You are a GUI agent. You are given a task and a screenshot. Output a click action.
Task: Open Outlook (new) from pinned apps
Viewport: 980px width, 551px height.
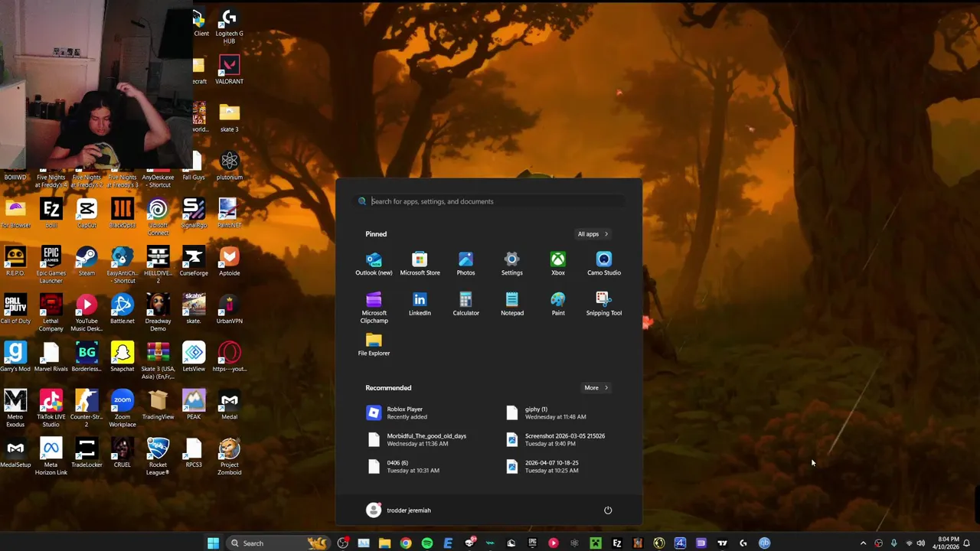pos(374,263)
